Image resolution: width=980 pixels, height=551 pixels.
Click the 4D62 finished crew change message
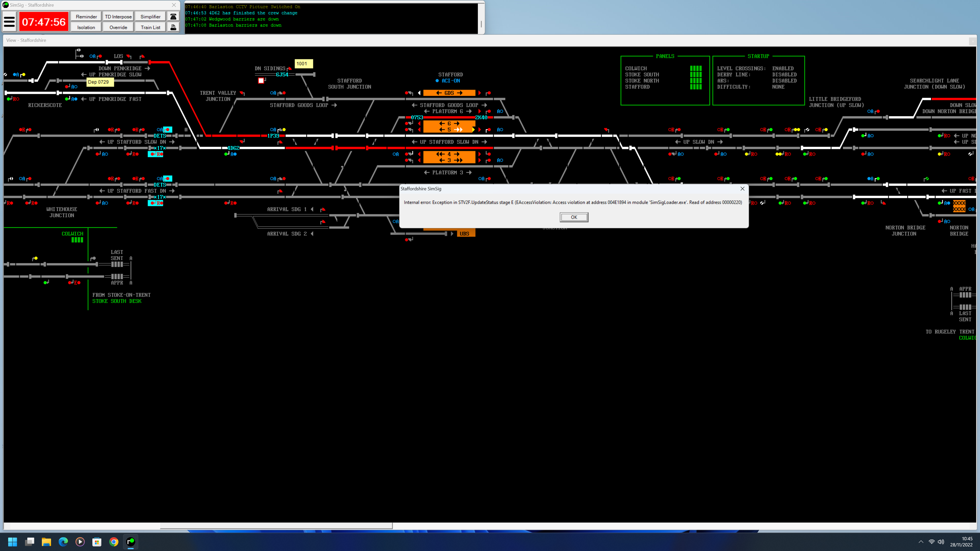tap(241, 13)
